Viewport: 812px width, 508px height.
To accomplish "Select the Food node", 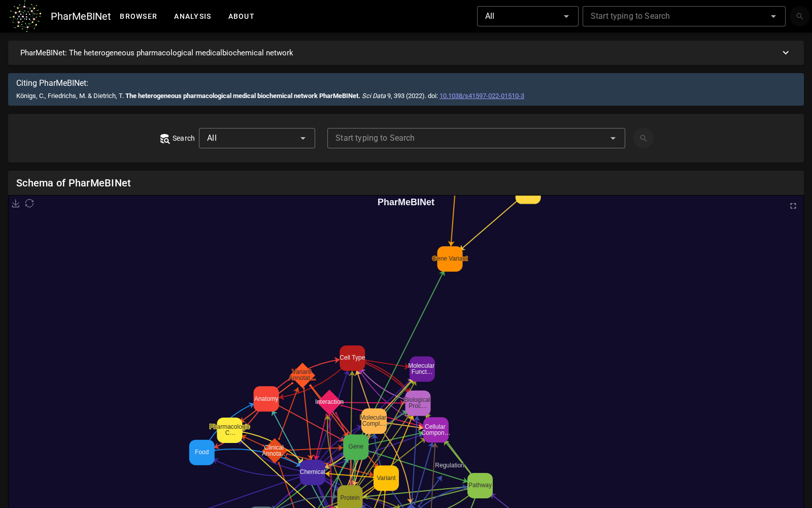I will [x=202, y=452].
